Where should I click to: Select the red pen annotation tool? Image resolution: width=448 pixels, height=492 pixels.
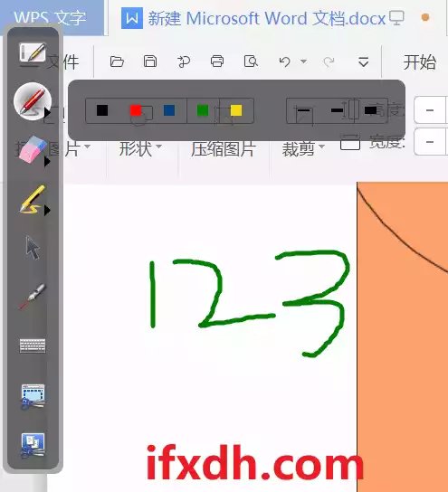click(33, 101)
